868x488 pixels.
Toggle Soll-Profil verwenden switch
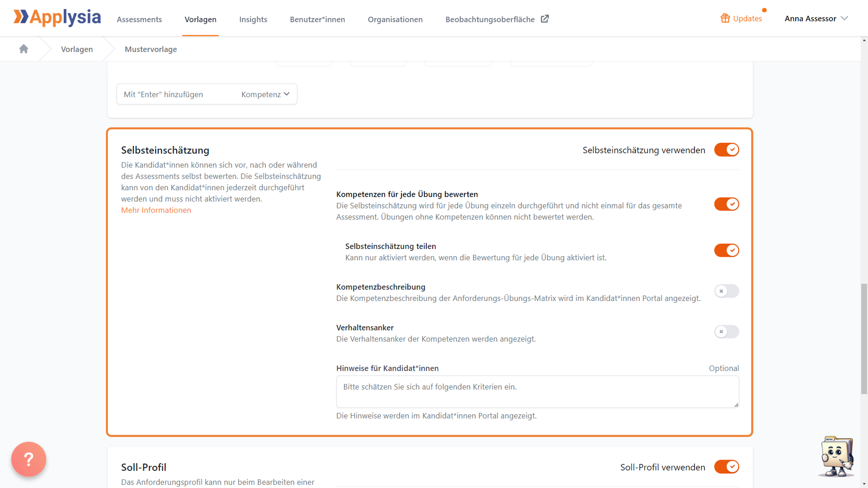(727, 467)
